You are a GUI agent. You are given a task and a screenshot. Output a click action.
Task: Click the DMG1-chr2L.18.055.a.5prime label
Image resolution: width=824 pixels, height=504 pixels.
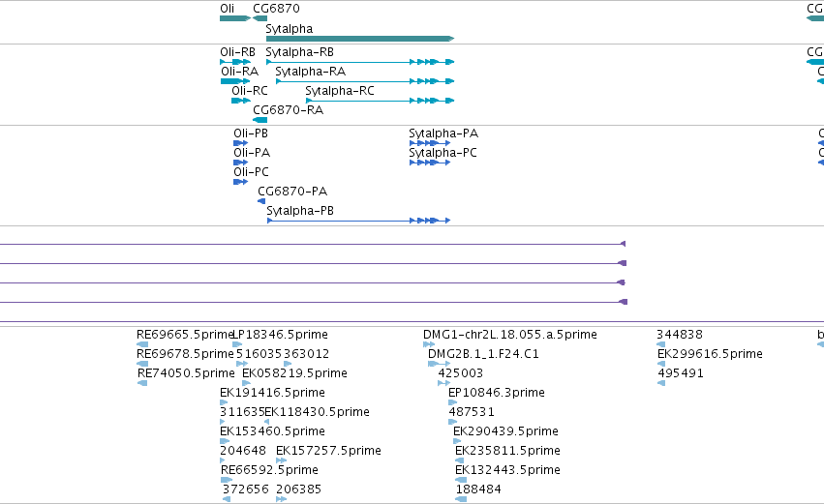point(510,335)
